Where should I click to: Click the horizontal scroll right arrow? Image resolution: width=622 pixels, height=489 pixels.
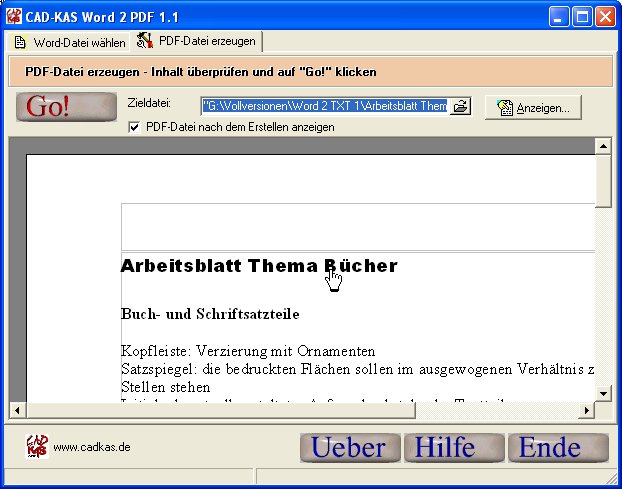(587, 410)
